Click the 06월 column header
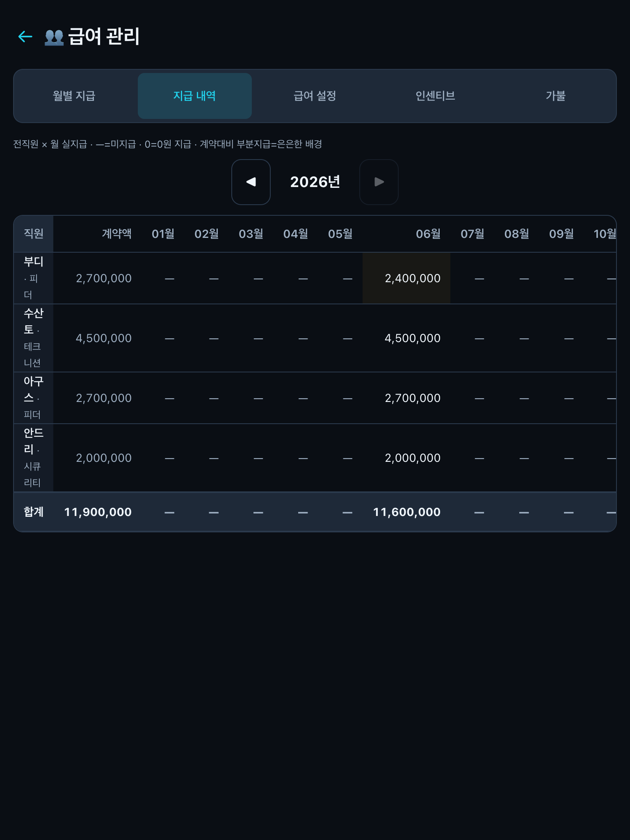630x840 pixels. pos(428,234)
